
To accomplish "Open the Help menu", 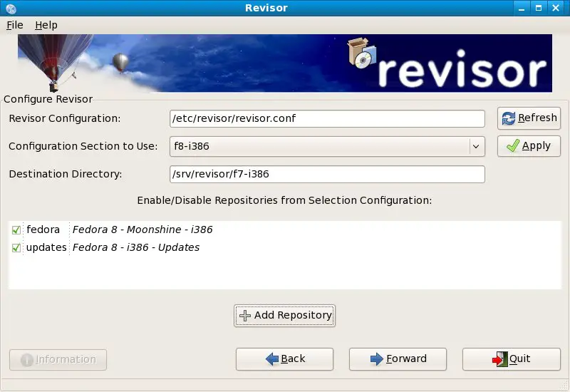I will click(x=46, y=25).
